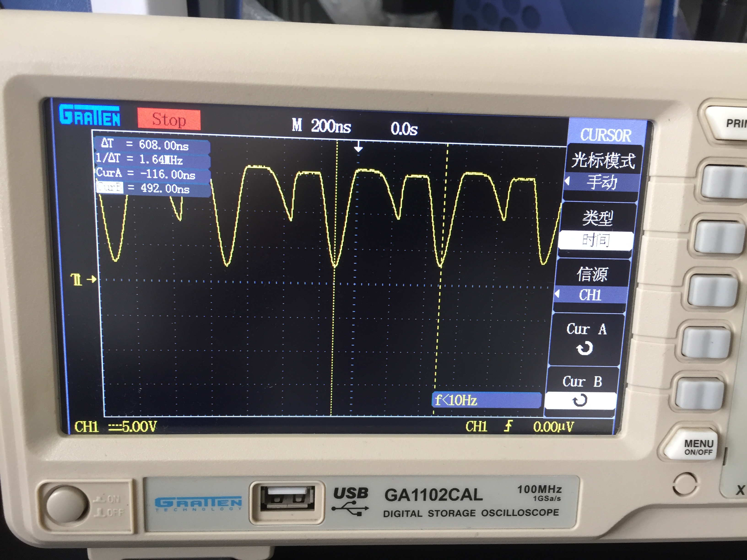The height and width of the screenshot is (560, 747).
Task: Click the M 200ns timebase readout
Action: [321, 126]
